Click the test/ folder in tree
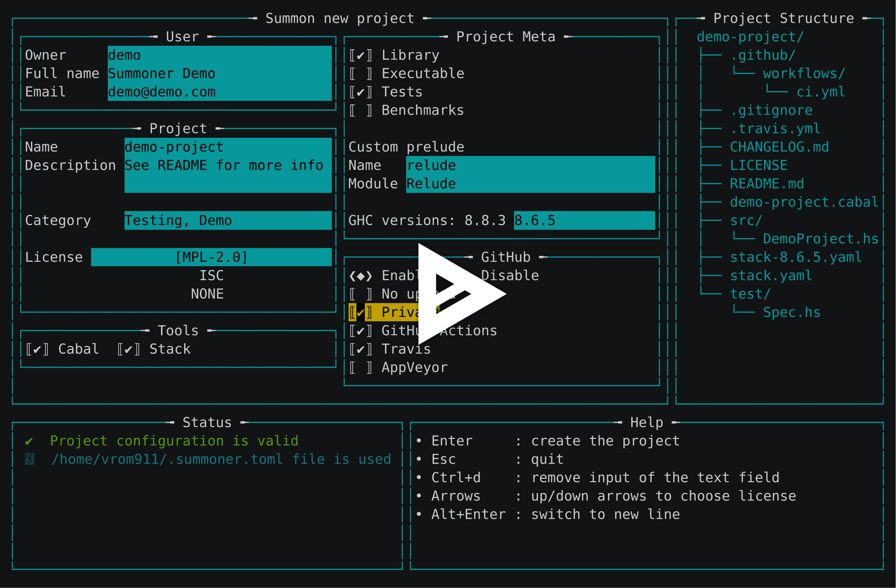896x588 pixels. tap(750, 294)
